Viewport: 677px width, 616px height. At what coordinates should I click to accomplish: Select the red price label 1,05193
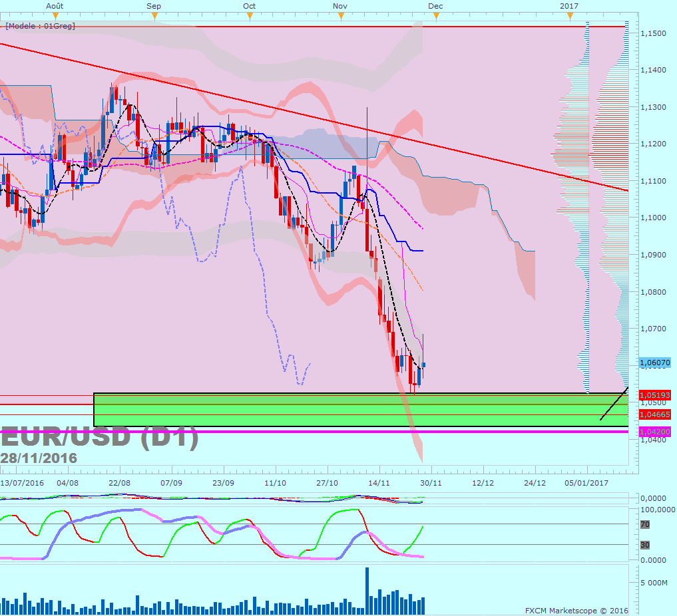[x=655, y=395]
